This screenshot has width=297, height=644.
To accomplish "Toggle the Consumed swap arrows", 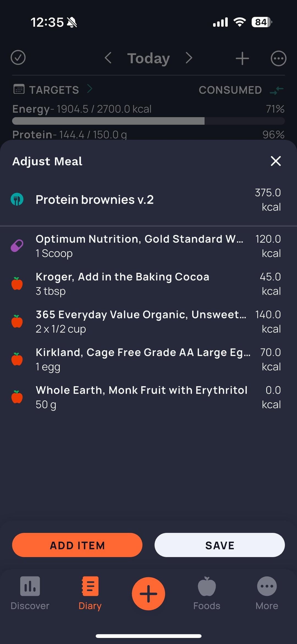I will (277, 90).
